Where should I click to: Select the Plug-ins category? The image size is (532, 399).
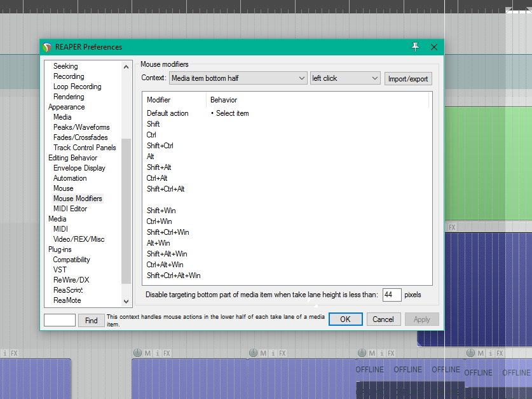click(60, 249)
